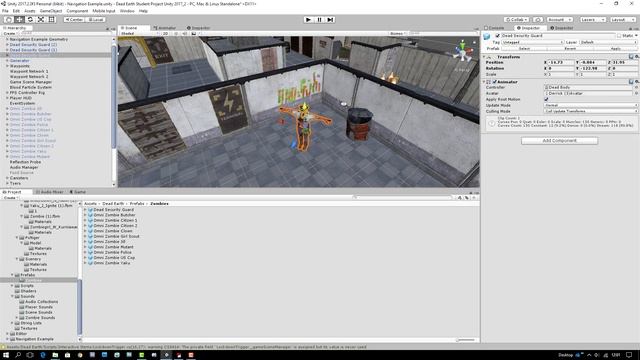Select the Hand tool in the toolbar
The image size is (640, 360).
[x=8, y=20]
